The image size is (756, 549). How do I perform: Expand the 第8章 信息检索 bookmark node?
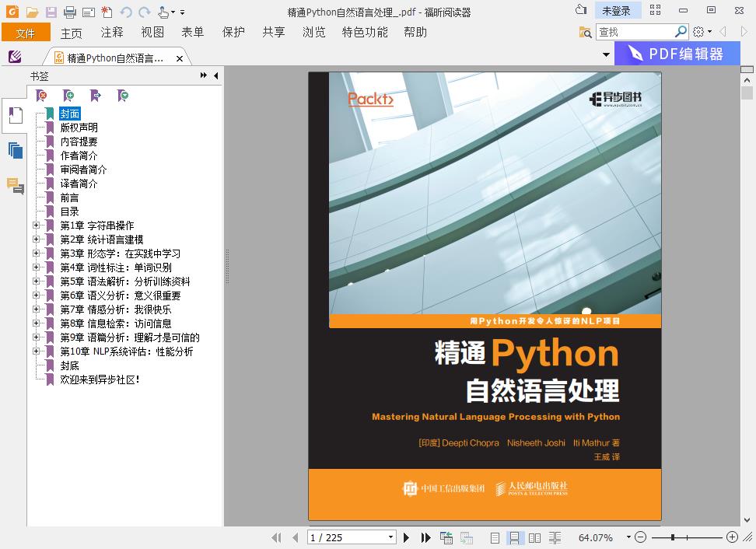36,323
